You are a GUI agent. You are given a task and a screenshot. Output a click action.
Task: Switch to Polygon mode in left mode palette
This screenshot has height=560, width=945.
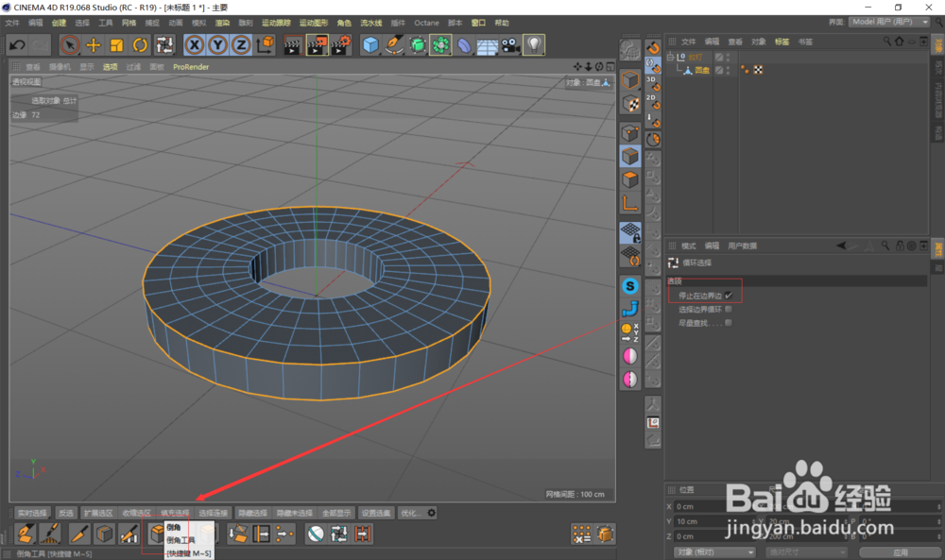click(629, 179)
